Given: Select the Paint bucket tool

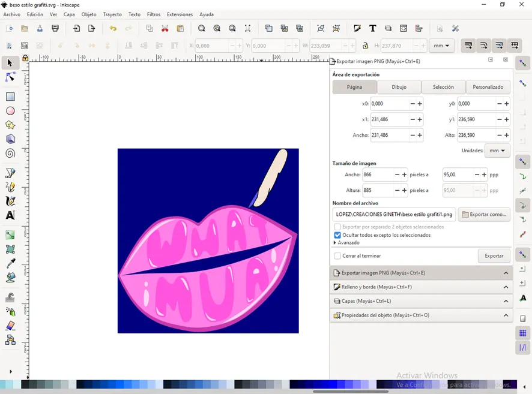Looking at the screenshot, I should [x=10, y=278].
